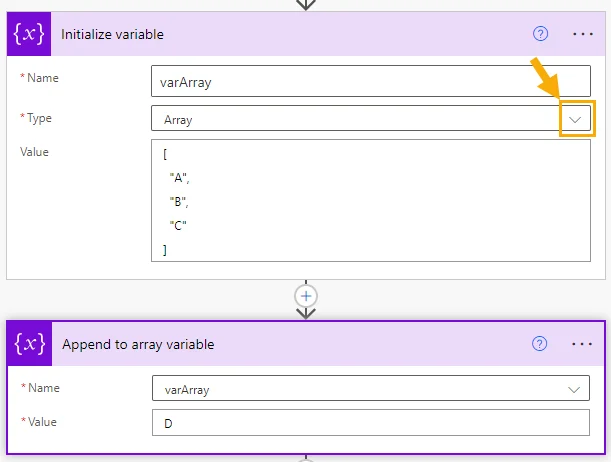Click the Value field containing D
The height and width of the screenshot is (462, 611).
(x=370, y=424)
